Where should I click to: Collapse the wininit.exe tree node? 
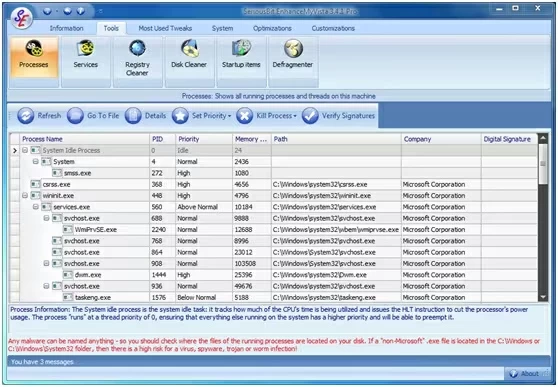[x=25, y=195]
